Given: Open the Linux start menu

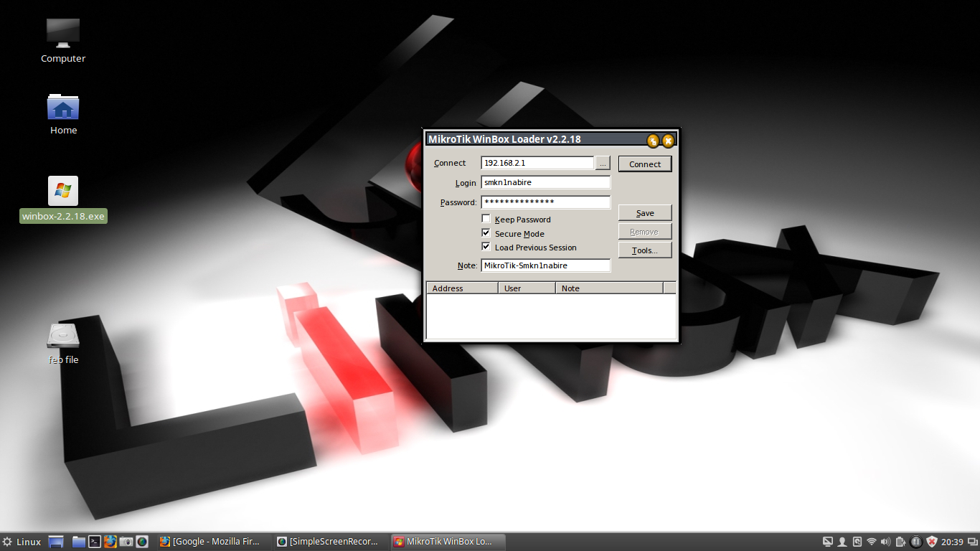Looking at the screenshot, I should [x=22, y=542].
